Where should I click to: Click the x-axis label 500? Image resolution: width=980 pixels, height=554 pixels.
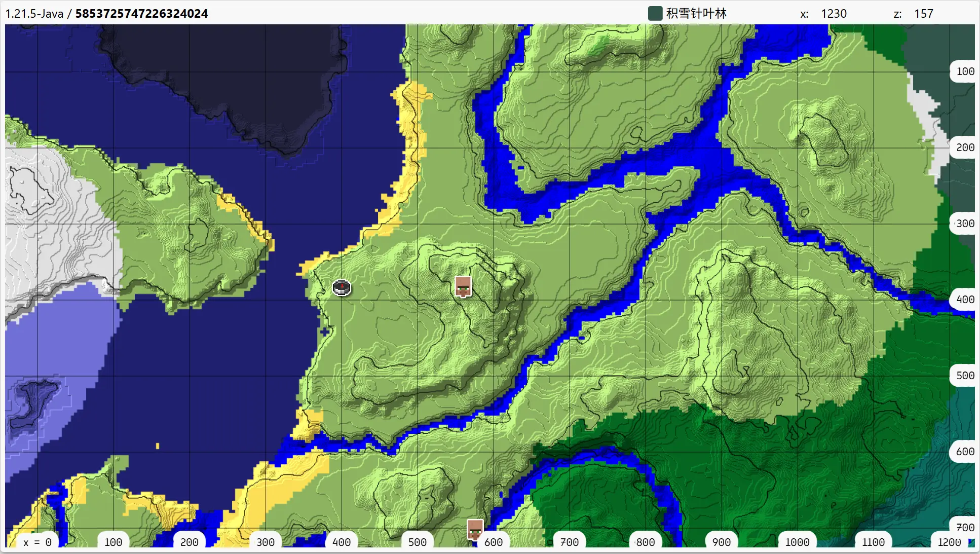(418, 542)
